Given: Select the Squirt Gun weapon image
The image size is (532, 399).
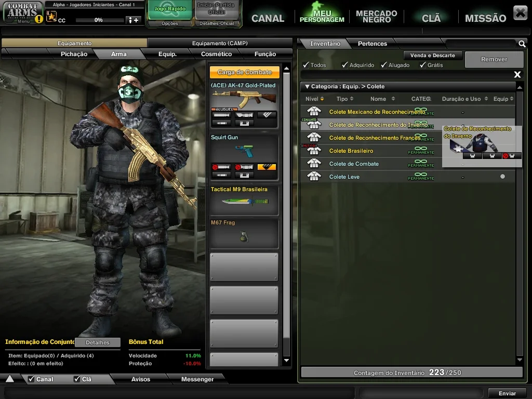Looking at the screenshot, I should [x=245, y=151].
